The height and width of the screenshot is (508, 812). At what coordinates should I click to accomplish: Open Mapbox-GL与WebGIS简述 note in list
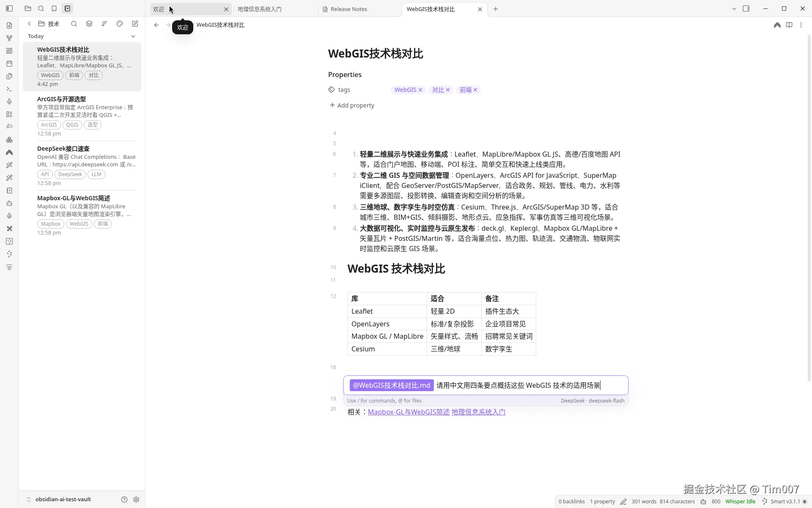[82, 215]
